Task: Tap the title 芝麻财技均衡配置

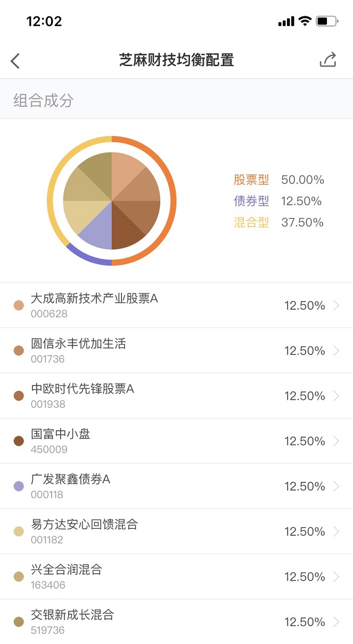Action: click(x=176, y=60)
